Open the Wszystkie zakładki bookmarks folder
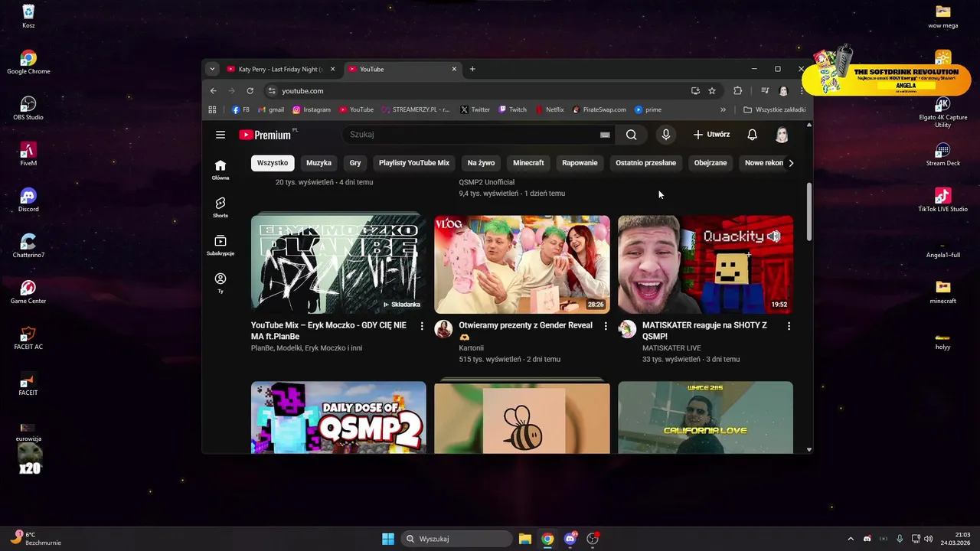980x551 pixels. pyautogui.click(x=774, y=109)
